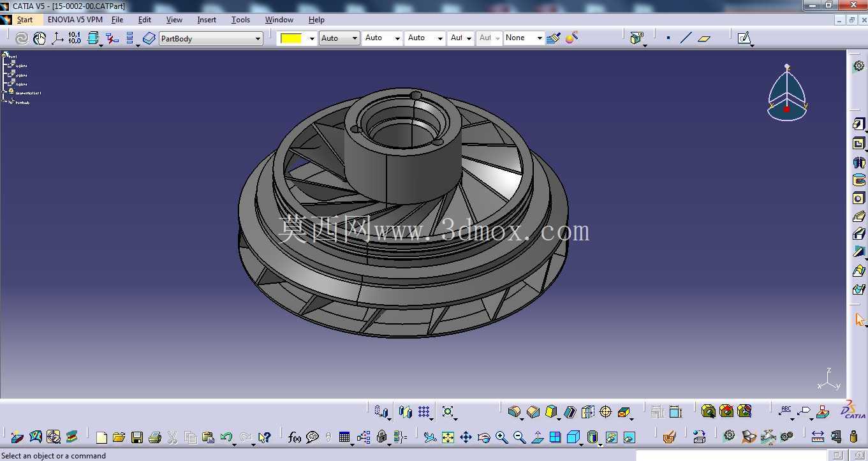Open the View menu
Viewport: 868px width, 461px height.
(174, 20)
